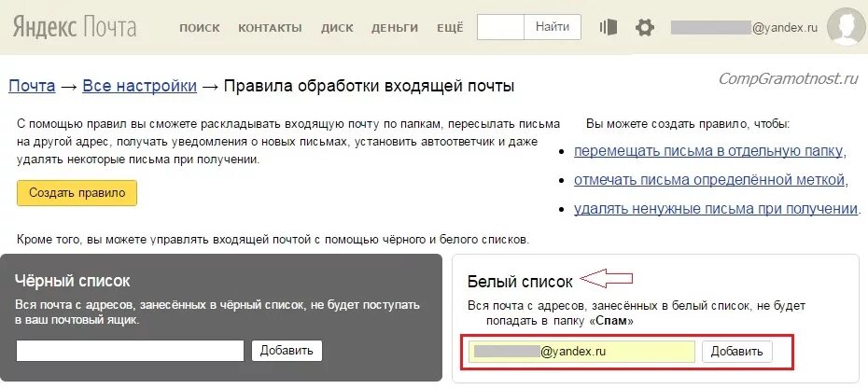Click Добавить in the Белый список panel

(x=736, y=352)
